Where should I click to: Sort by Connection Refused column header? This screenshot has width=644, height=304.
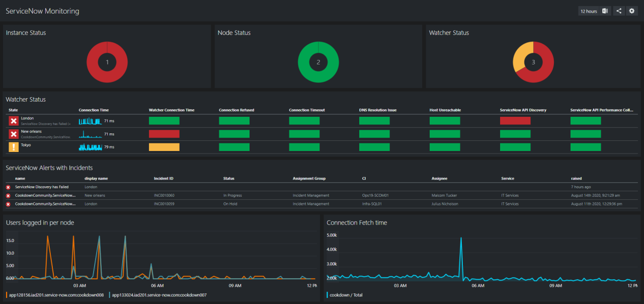(236, 110)
